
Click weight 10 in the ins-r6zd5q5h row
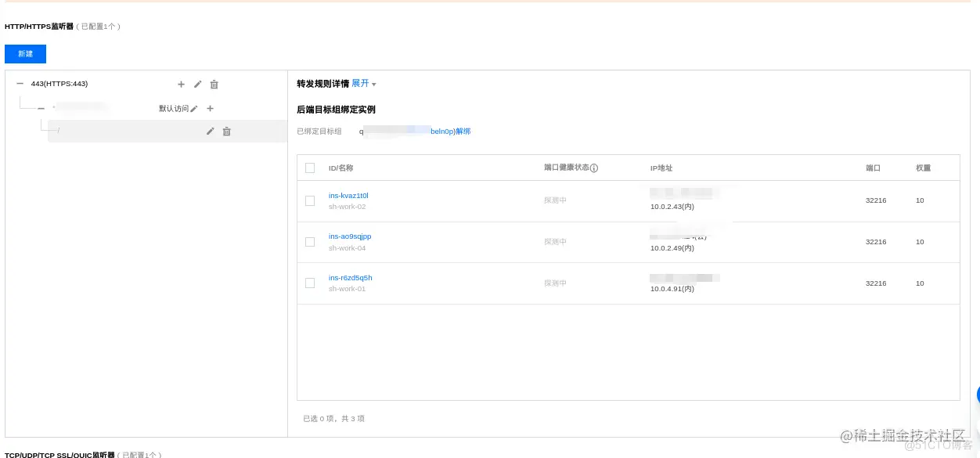coord(920,283)
